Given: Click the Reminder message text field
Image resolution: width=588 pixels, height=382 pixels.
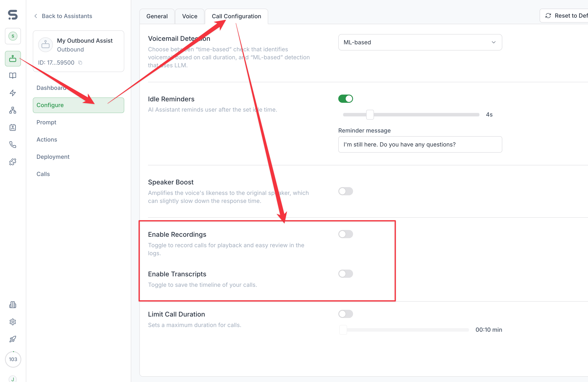Looking at the screenshot, I should point(420,144).
